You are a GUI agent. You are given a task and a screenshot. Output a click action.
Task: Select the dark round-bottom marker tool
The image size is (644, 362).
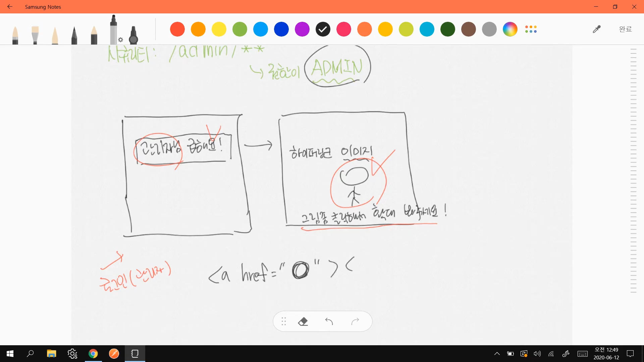click(133, 35)
